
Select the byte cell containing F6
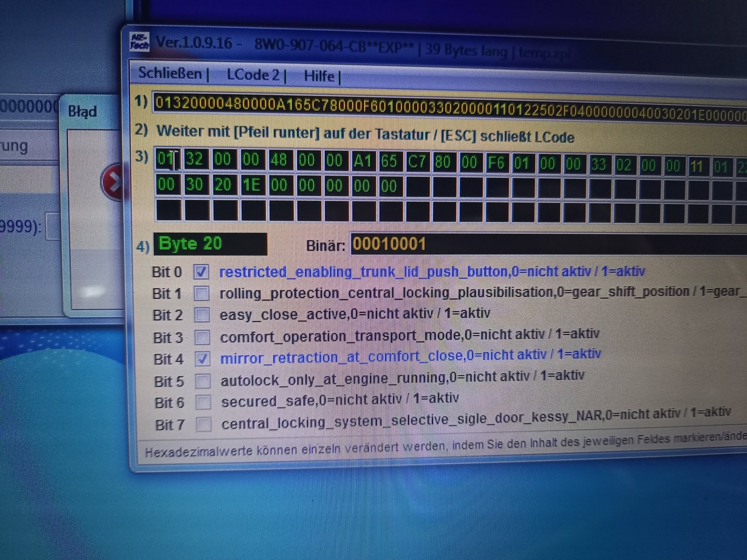[496, 163]
